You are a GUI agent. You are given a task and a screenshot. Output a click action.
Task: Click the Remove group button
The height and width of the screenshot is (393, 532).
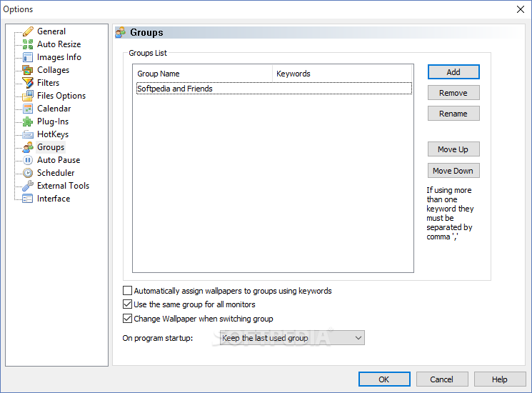pyautogui.click(x=453, y=93)
